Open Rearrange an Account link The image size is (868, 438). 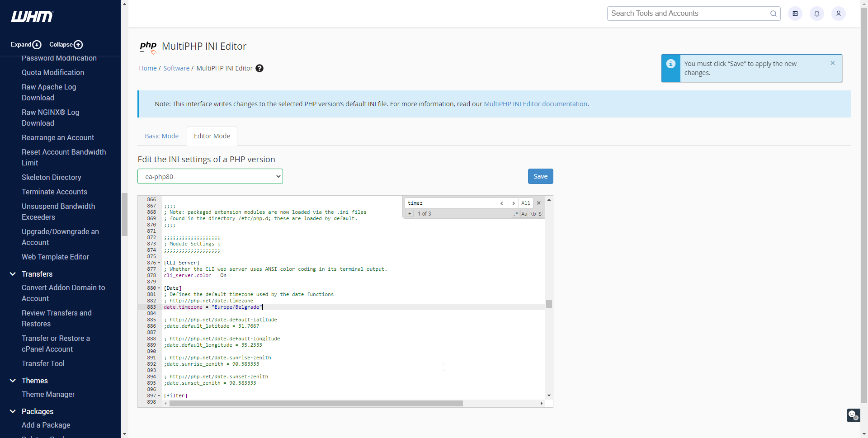58,137
